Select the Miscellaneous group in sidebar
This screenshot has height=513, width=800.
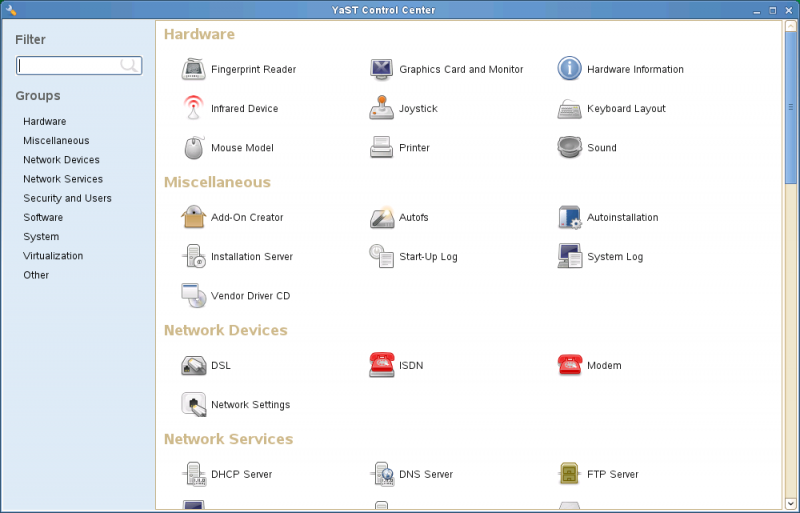click(56, 140)
